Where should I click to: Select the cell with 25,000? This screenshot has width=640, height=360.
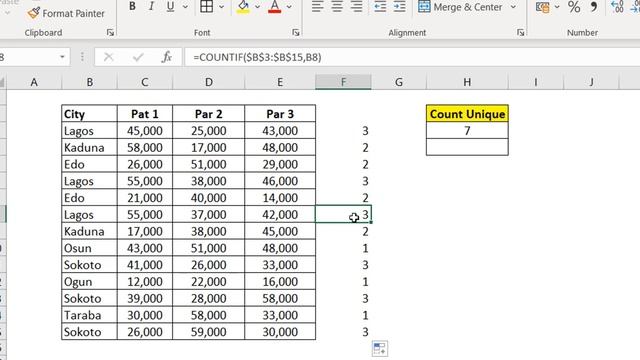pyautogui.click(x=209, y=131)
